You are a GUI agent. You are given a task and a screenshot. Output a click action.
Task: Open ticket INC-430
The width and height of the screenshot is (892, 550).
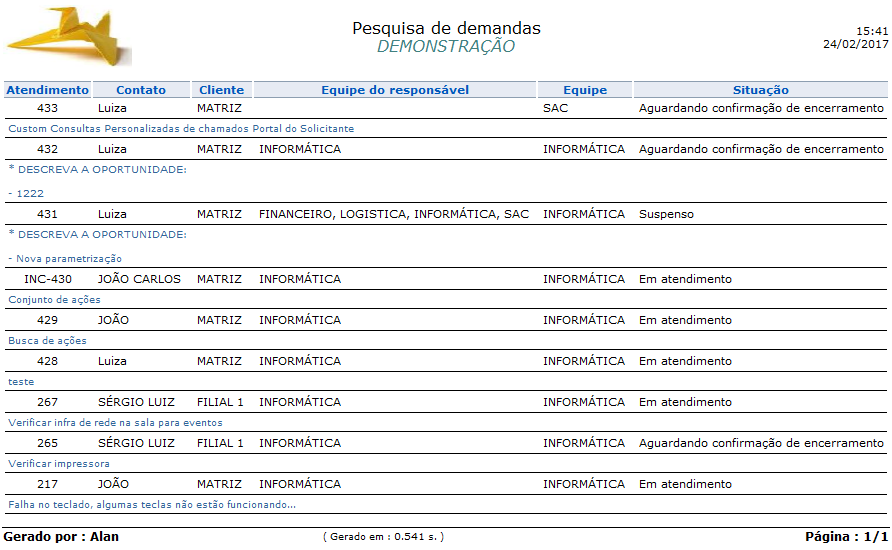48,279
